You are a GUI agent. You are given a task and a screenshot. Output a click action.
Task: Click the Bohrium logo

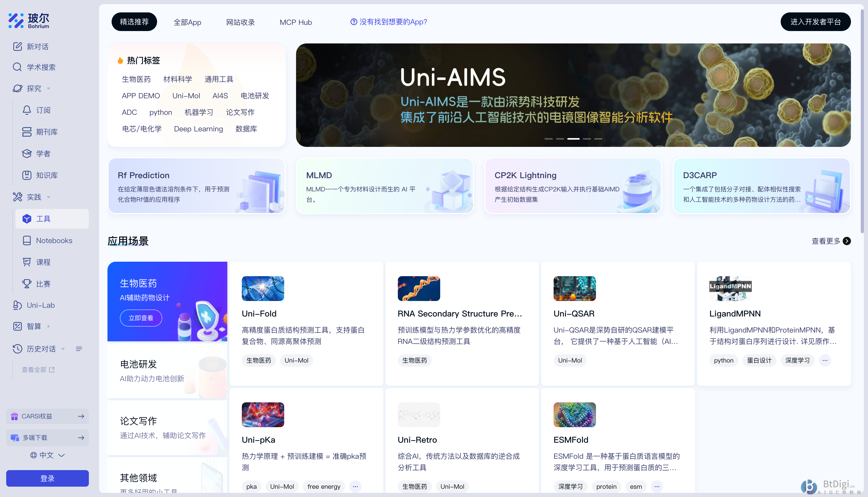29,20
